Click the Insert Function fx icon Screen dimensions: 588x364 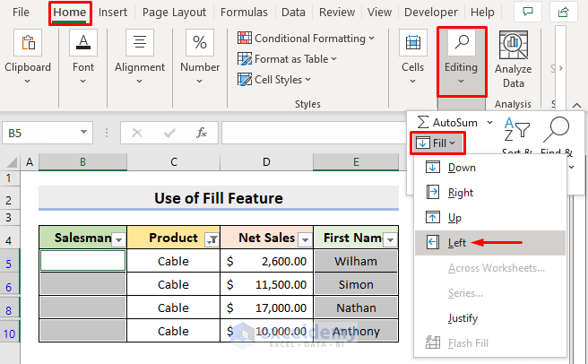tap(202, 133)
